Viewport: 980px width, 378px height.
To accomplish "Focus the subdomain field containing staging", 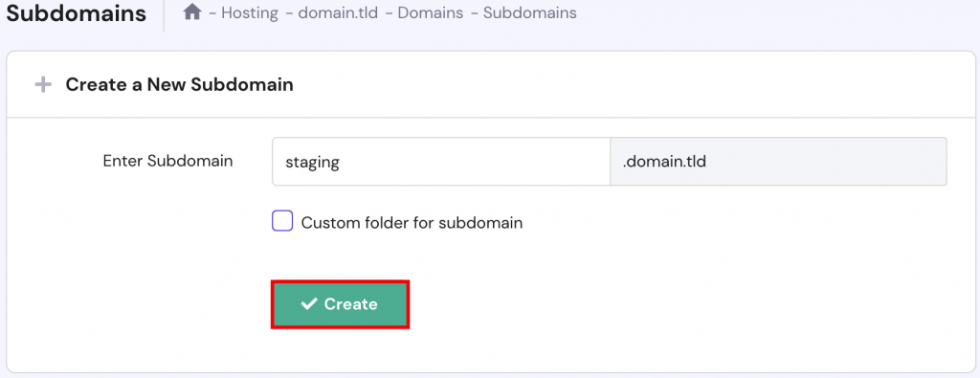I will 441,162.
